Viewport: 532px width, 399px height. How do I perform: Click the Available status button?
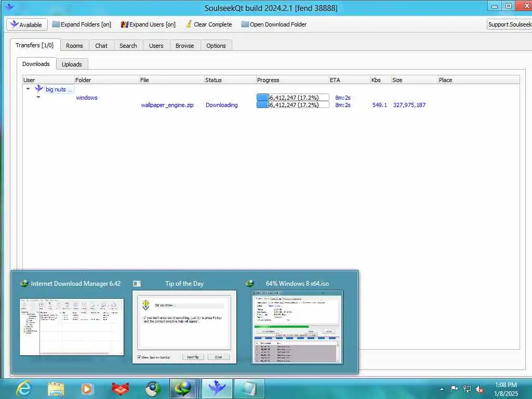26,24
